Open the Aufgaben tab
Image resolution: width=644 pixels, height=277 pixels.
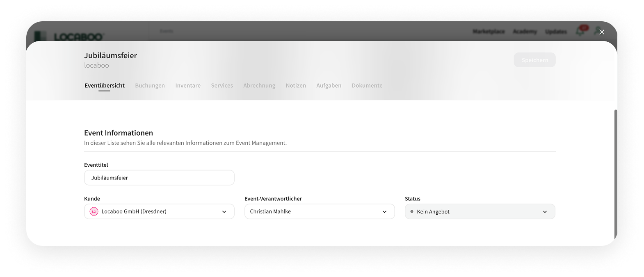[329, 86]
